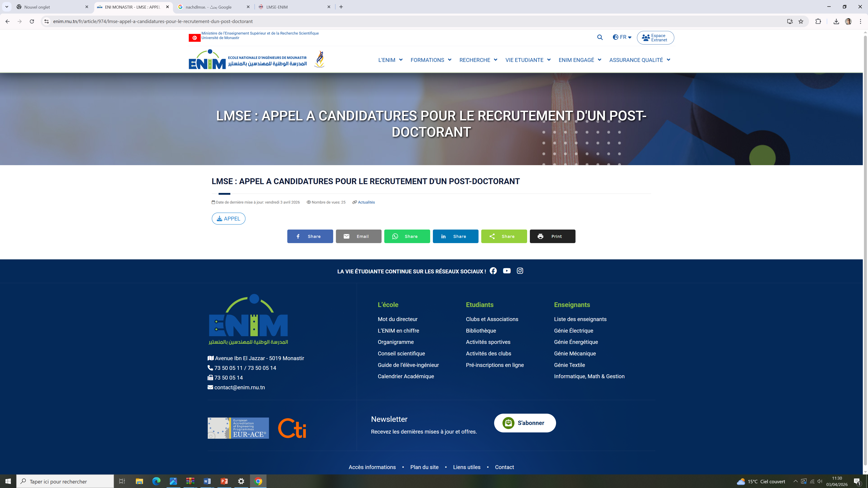Share article via WhatsApp button
Screen dimensions: 868x488
pyautogui.click(x=407, y=236)
